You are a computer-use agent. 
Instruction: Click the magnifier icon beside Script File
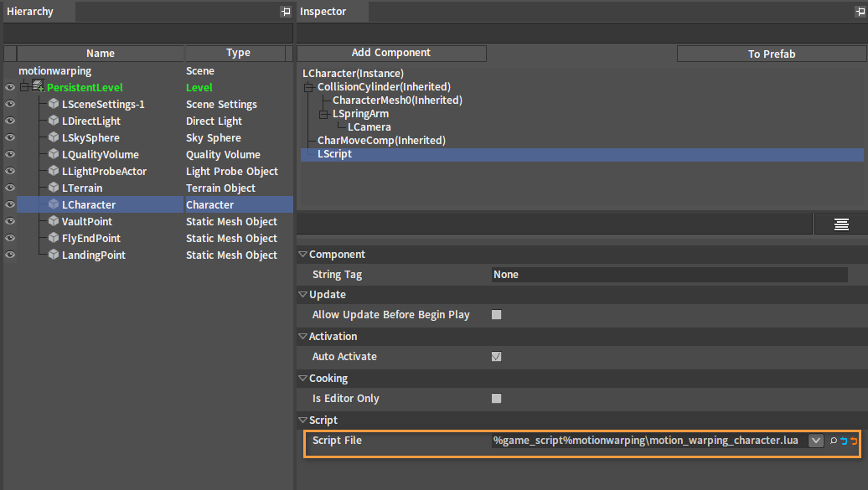click(833, 441)
